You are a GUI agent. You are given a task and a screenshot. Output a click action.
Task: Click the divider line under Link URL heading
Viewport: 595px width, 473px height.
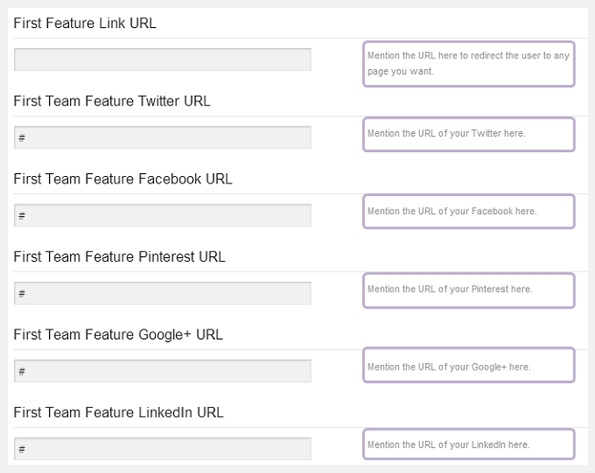point(300,38)
